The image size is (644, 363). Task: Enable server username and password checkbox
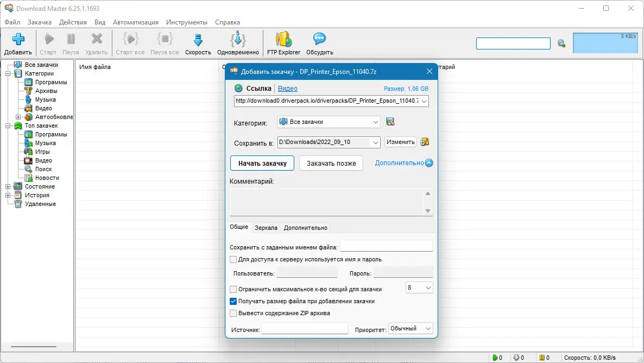click(x=233, y=259)
